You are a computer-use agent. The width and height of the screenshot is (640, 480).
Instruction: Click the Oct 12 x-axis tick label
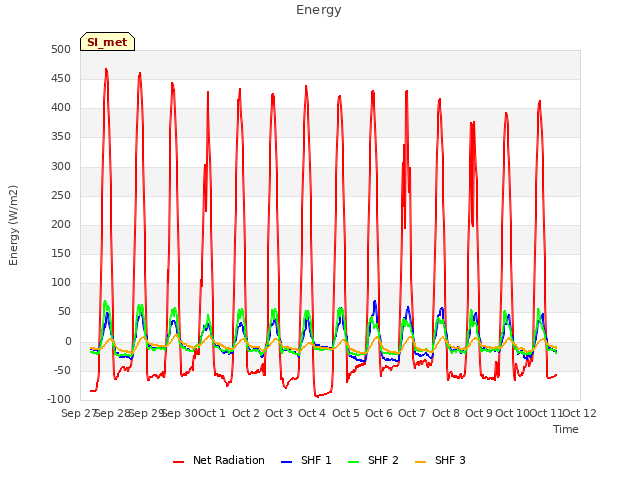pos(579,413)
